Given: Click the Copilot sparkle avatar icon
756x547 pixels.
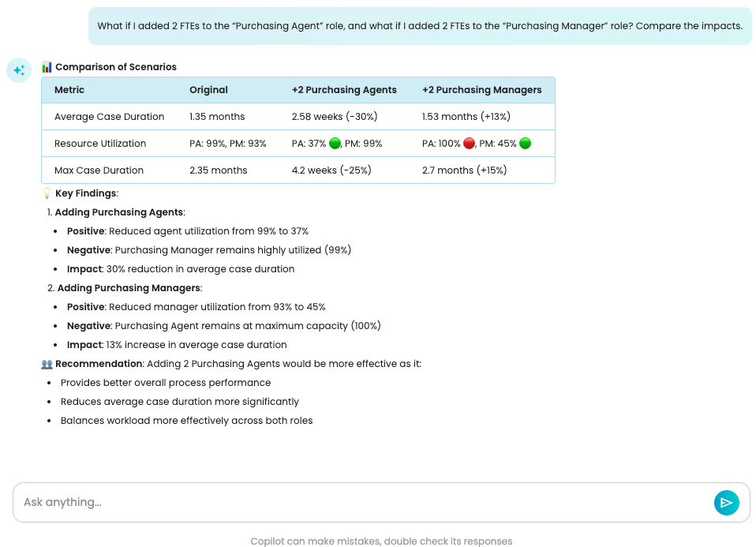Looking at the screenshot, I should 19,70.
